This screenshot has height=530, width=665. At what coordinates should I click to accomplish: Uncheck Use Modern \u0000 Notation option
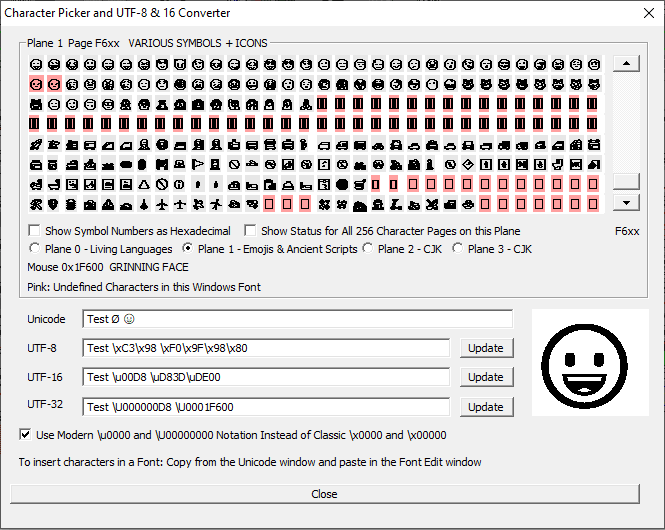coord(26,435)
